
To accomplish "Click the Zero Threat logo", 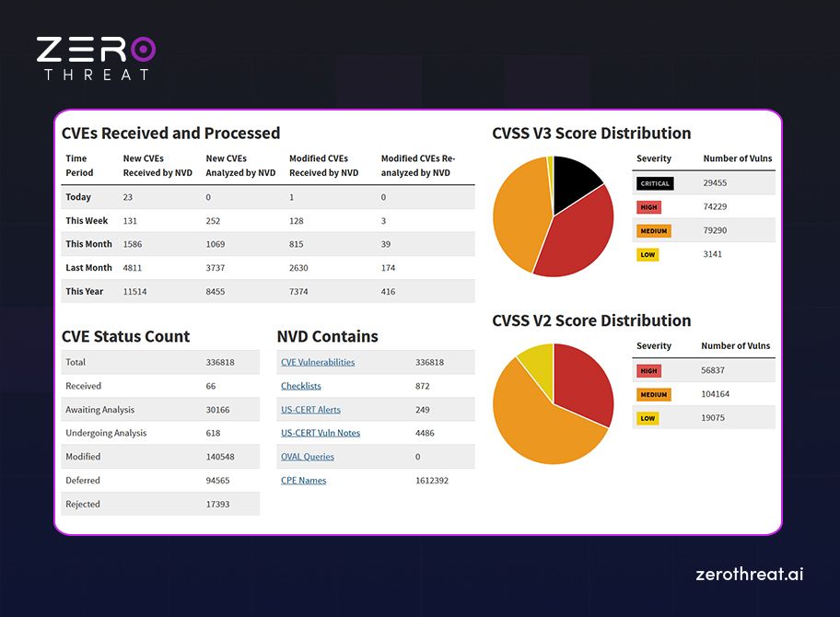I will coord(95,55).
